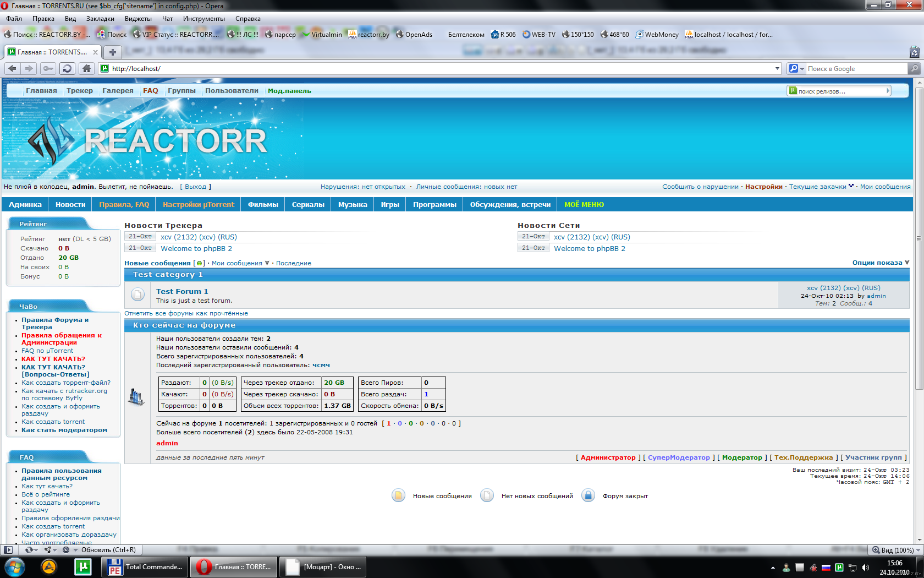924x578 pixels.
Task: Select the Трекер navigation item
Action: click(x=80, y=91)
